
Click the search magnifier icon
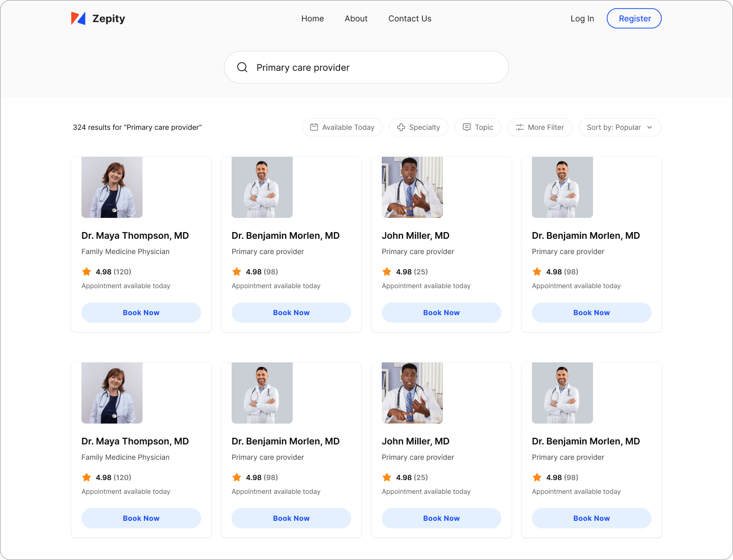[242, 67]
